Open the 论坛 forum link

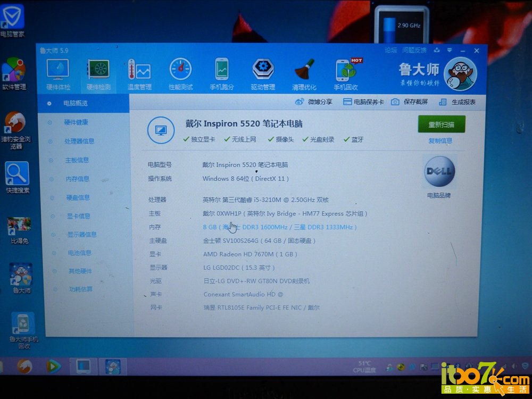(391, 50)
